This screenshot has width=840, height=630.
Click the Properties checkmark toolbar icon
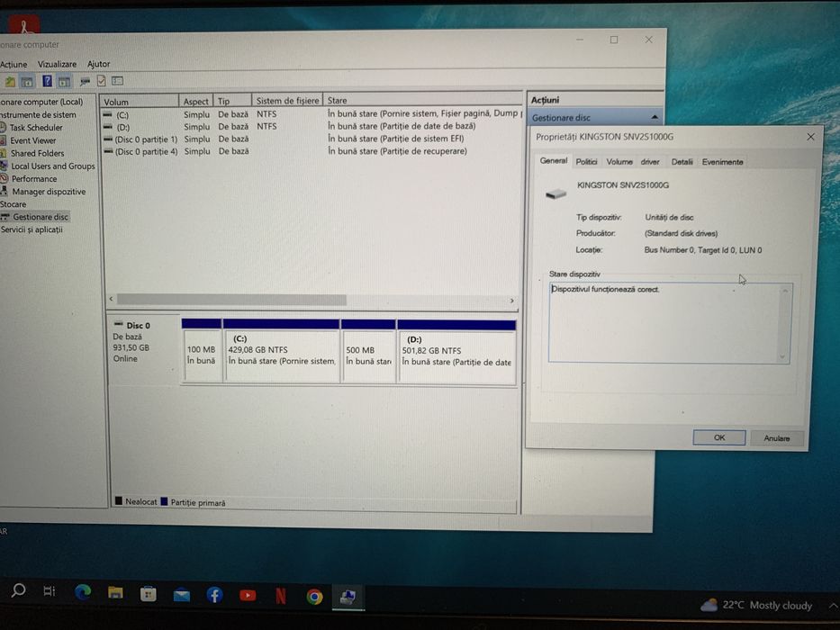click(101, 81)
